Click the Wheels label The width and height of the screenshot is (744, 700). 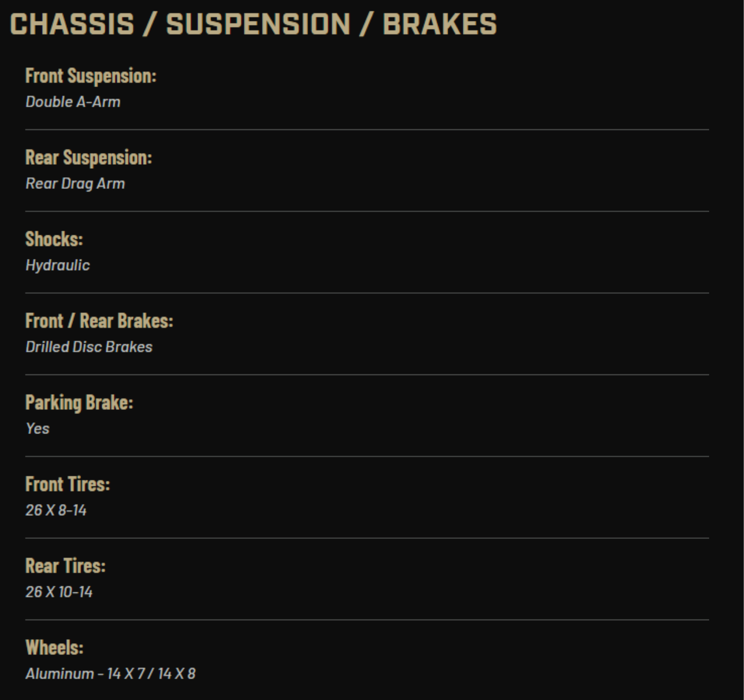[55, 648]
